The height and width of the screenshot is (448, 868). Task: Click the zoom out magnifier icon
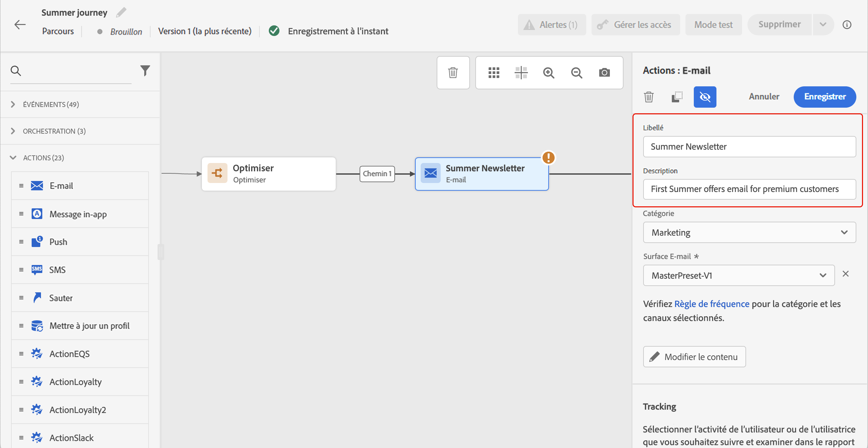pyautogui.click(x=577, y=72)
